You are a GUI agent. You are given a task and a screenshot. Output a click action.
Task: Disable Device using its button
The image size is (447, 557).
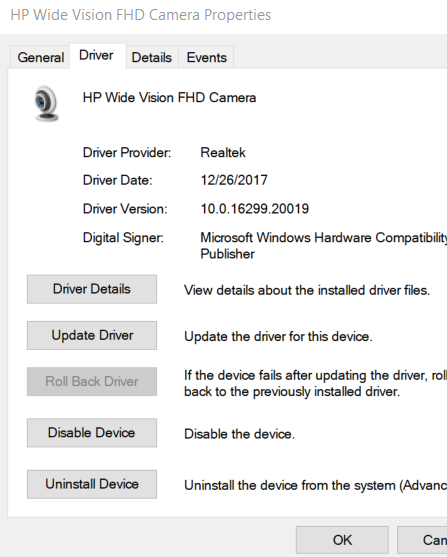pos(92,433)
